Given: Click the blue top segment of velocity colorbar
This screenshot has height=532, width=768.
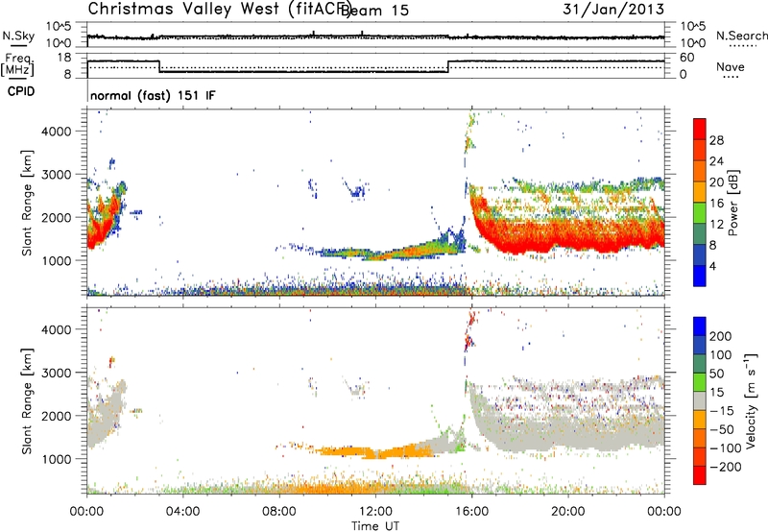Looking at the screenshot, I should click(700, 326).
